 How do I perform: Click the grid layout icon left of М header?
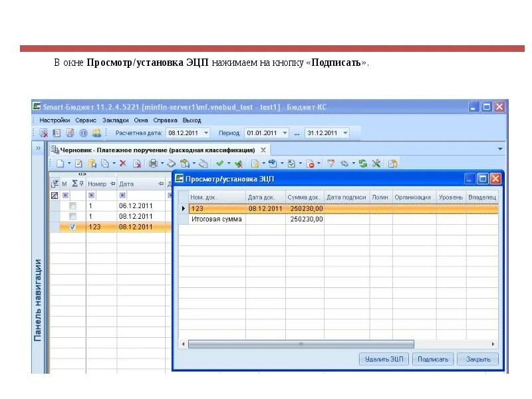(55, 184)
